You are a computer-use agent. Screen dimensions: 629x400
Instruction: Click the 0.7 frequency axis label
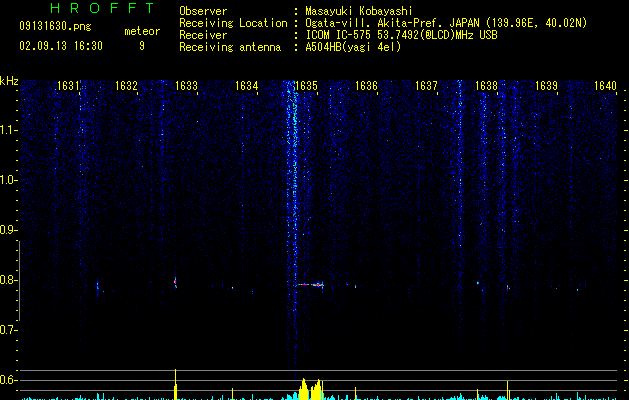pyautogui.click(x=8, y=330)
